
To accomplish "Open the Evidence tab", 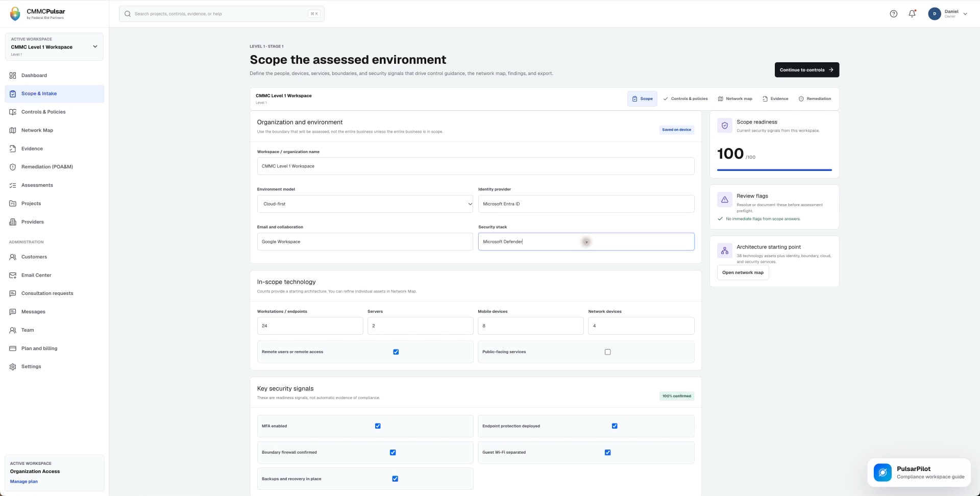I will point(775,99).
